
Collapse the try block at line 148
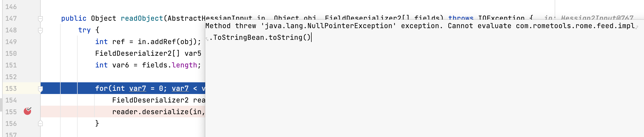click(40, 31)
